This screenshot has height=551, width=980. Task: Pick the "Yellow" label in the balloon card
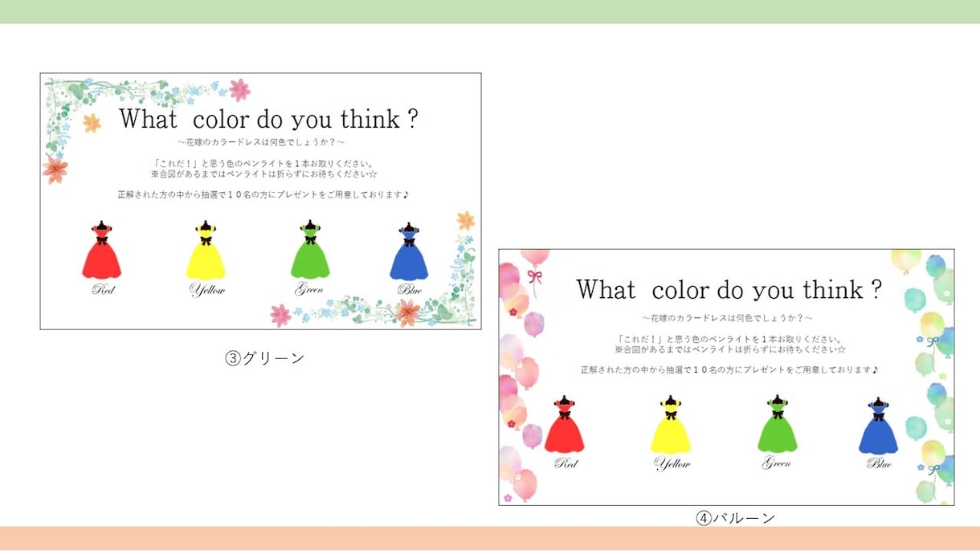coord(672,463)
